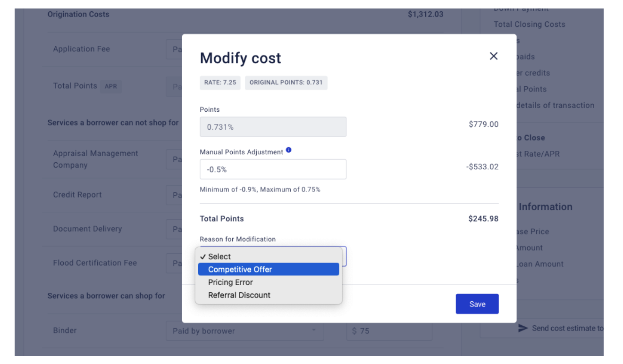This screenshot has height=364, width=623.
Task: Click the APR tag next to Total Points
Action: 111,86
